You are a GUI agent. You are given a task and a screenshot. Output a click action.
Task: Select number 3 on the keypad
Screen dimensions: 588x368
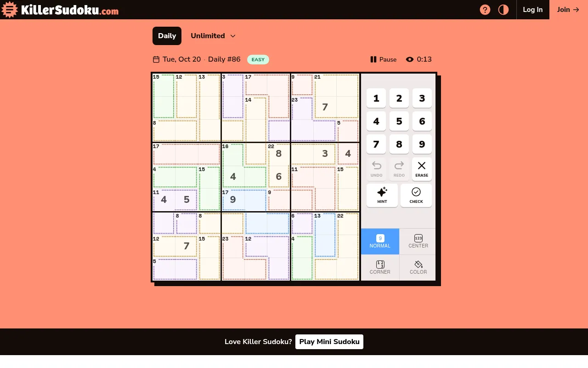[422, 98]
